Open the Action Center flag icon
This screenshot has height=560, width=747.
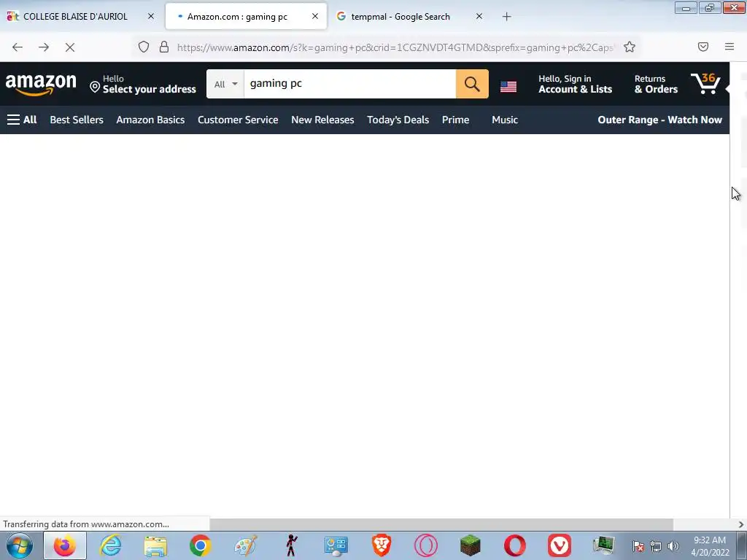(x=638, y=546)
